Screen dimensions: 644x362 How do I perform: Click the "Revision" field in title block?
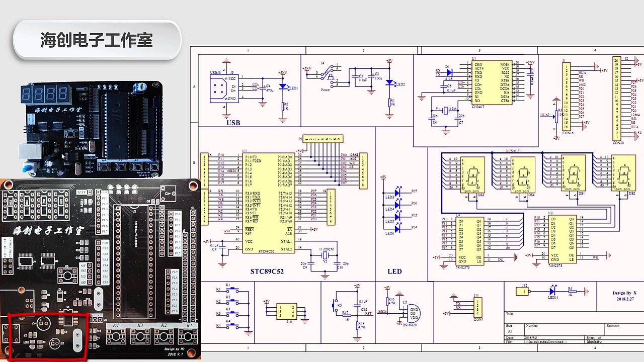tap(614, 325)
